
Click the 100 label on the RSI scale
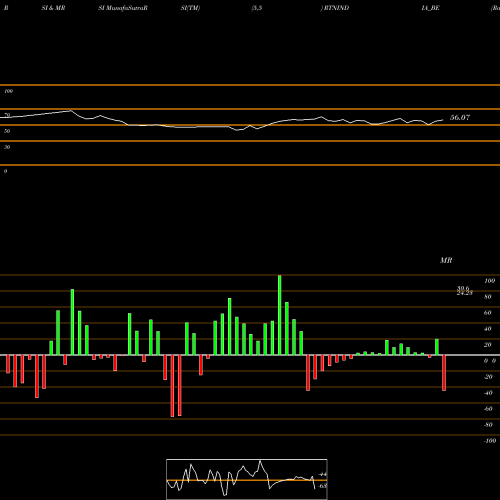tap(9, 91)
